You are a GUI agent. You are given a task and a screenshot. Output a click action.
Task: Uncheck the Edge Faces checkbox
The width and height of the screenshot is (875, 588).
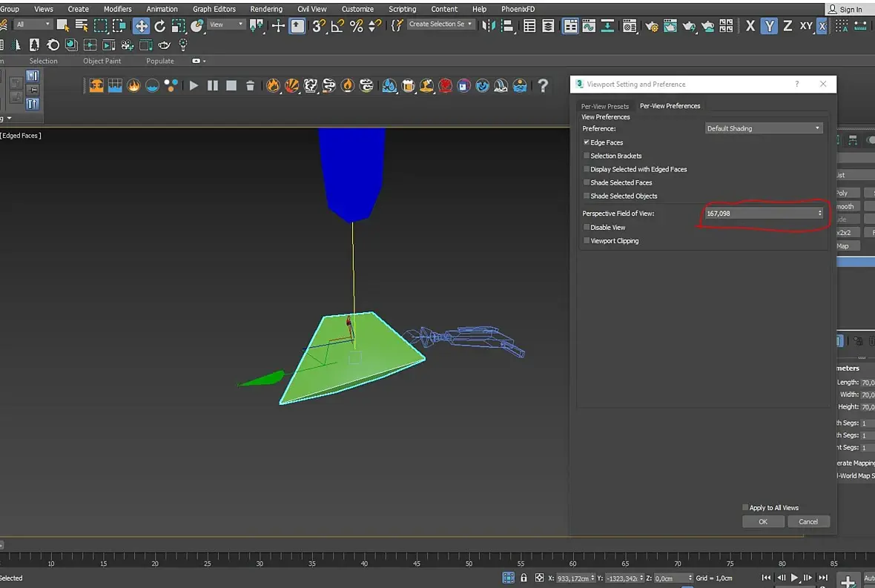click(x=587, y=142)
